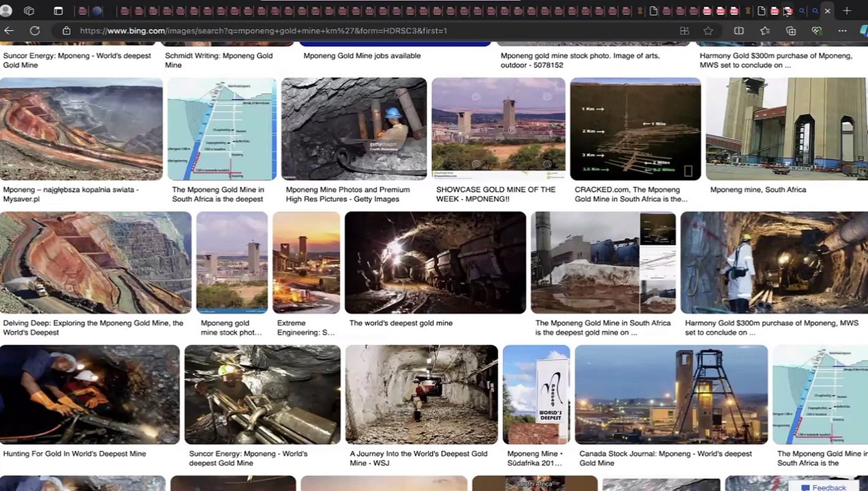Click 'Mponeng Mine Photos and Premium High Res' caption
The height and width of the screenshot is (491, 868).
pos(347,194)
